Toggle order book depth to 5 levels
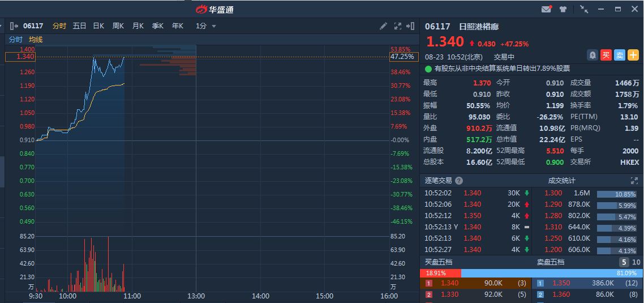644x303 pixels. [x=624, y=262]
